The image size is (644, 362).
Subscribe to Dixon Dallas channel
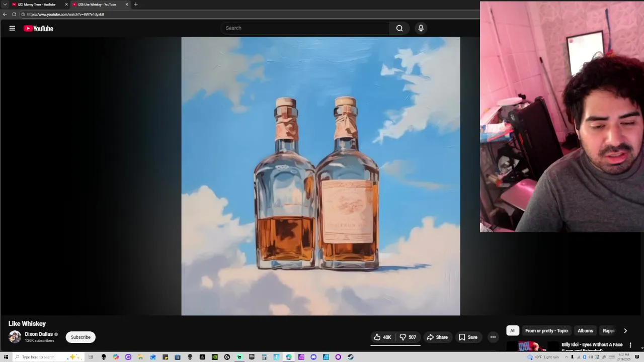click(x=80, y=337)
